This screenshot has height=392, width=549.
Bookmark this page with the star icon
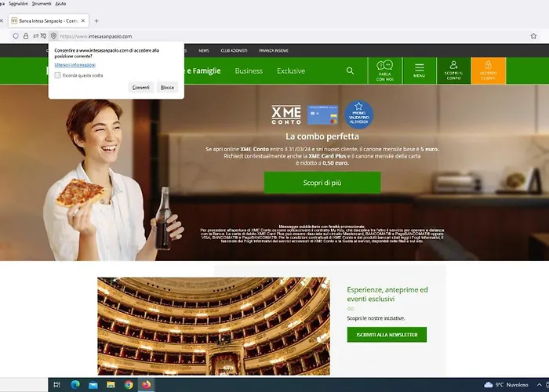point(533,36)
